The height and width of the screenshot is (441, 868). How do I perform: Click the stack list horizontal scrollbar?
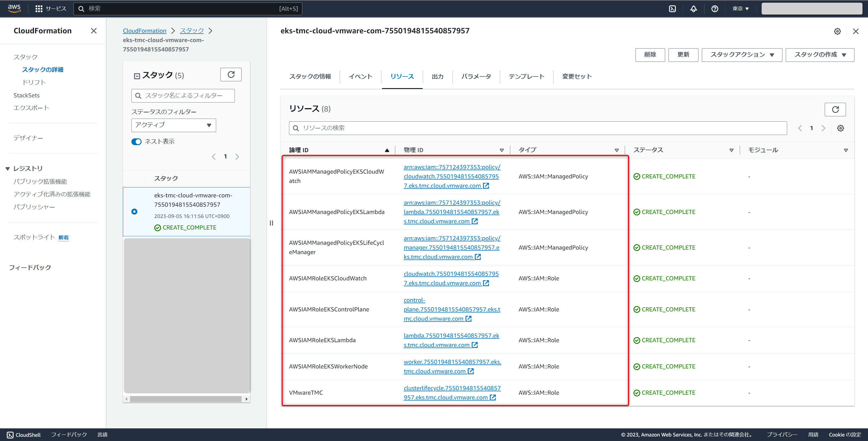pyautogui.click(x=186, y=399)
